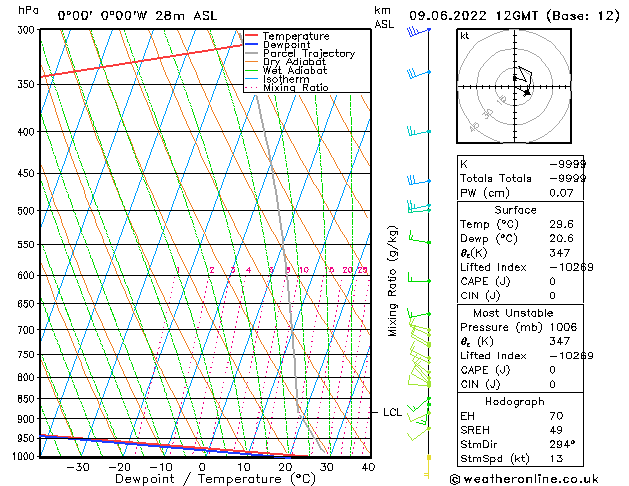Click the 850 hPa pressure axis label
The width and height of the screenshot is (629, 486).
click(x=26, y=399)
